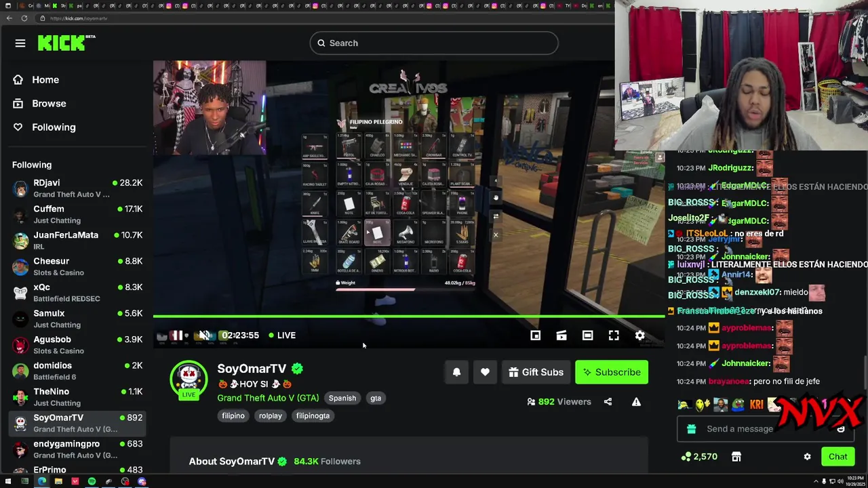Open channel points 2,570 balance

pyautogui.click(x=699, y=457)
